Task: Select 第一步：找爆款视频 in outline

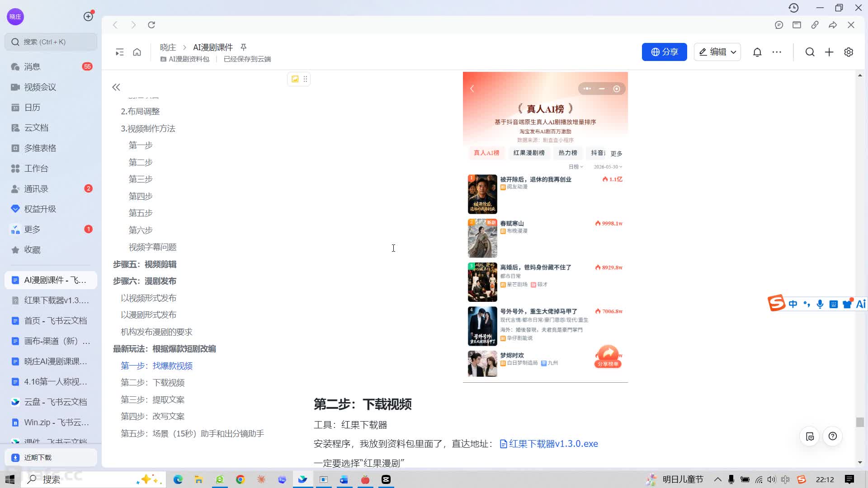Action: [156, 366]
